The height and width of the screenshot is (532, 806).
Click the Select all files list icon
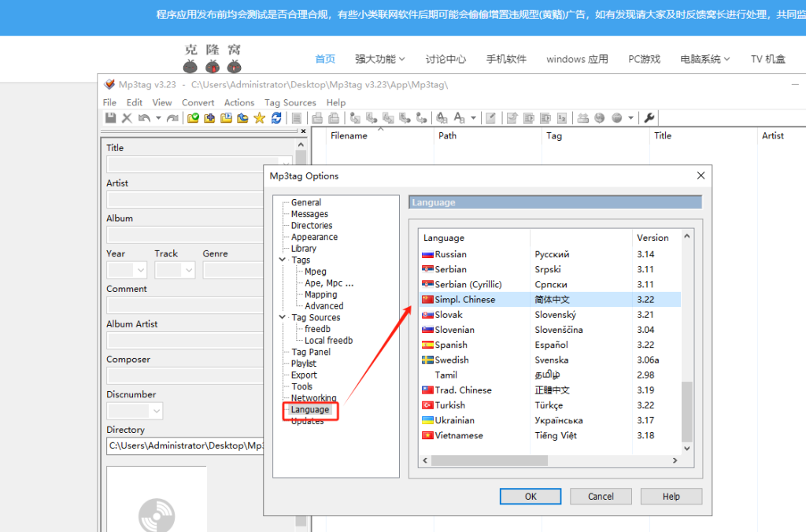[297, 118]
